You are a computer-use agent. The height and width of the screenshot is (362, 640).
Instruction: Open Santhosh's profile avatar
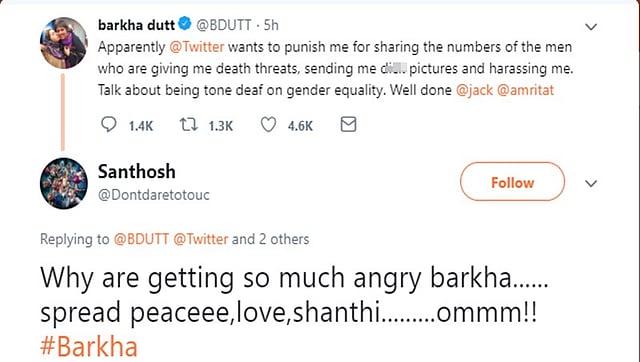(x=64, y=183)
